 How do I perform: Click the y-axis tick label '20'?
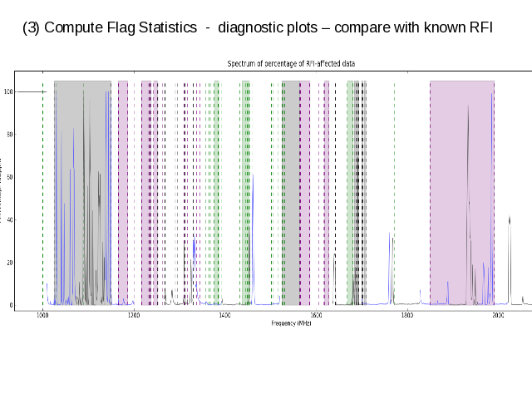(9, 263)
